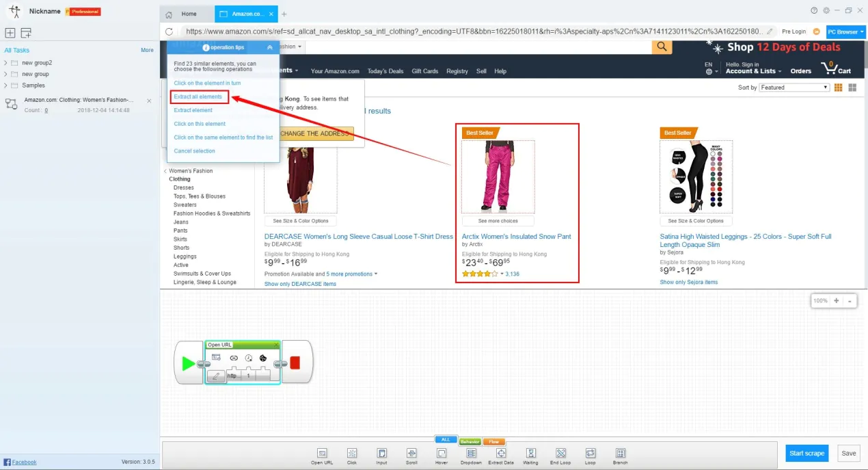Screen dimensions: 868x470
Task: Select the Extract Data tool icon
Action: pos(501,453)
